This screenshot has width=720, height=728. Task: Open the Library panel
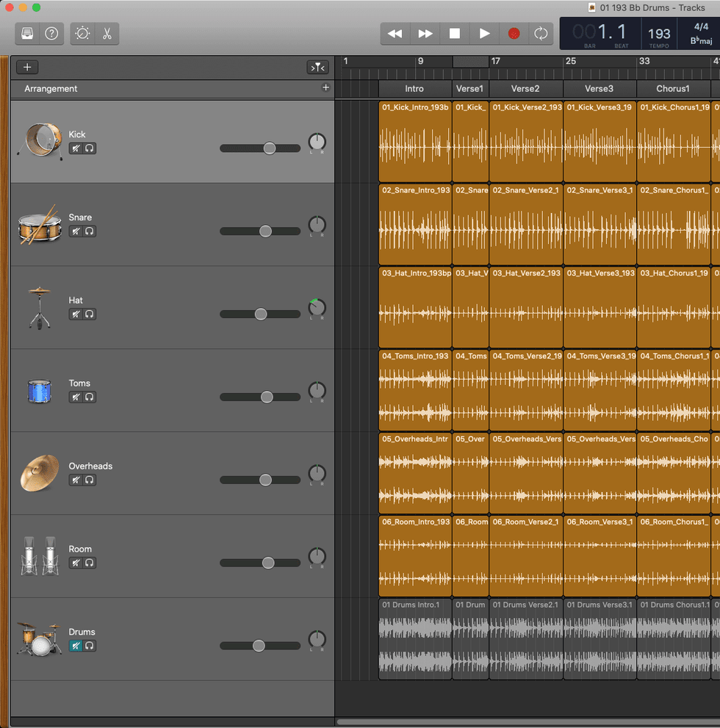[27, 34]
